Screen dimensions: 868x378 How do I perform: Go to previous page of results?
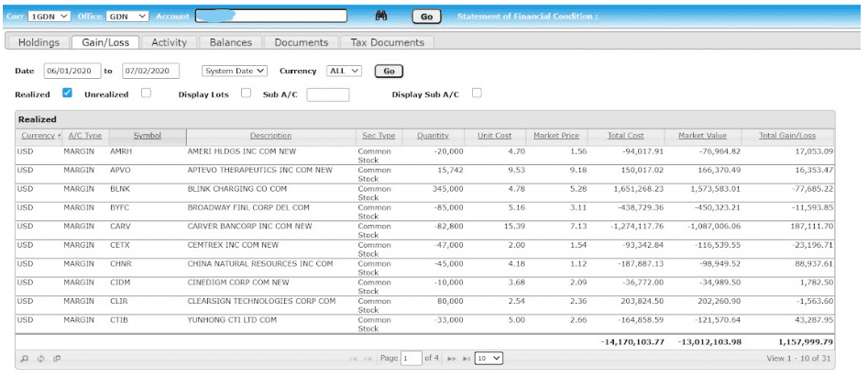point(368,359)
